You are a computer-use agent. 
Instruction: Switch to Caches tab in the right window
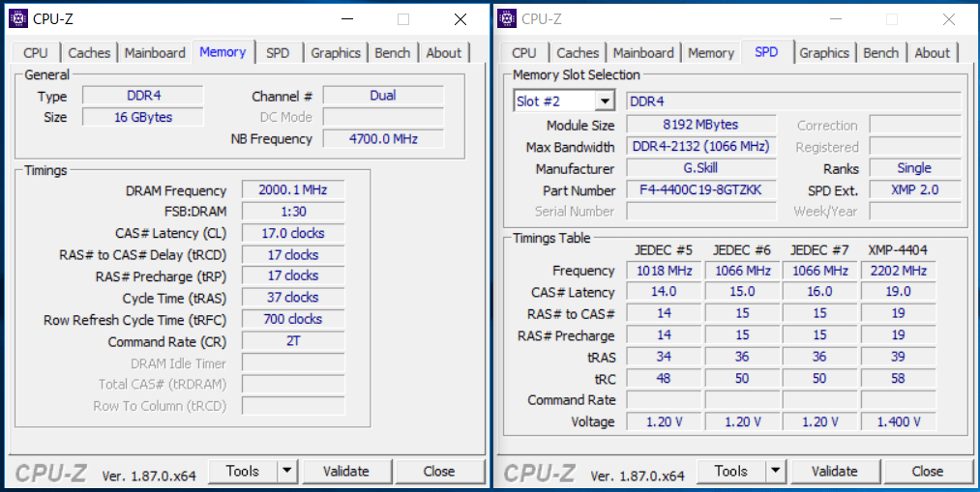[579, 53]
